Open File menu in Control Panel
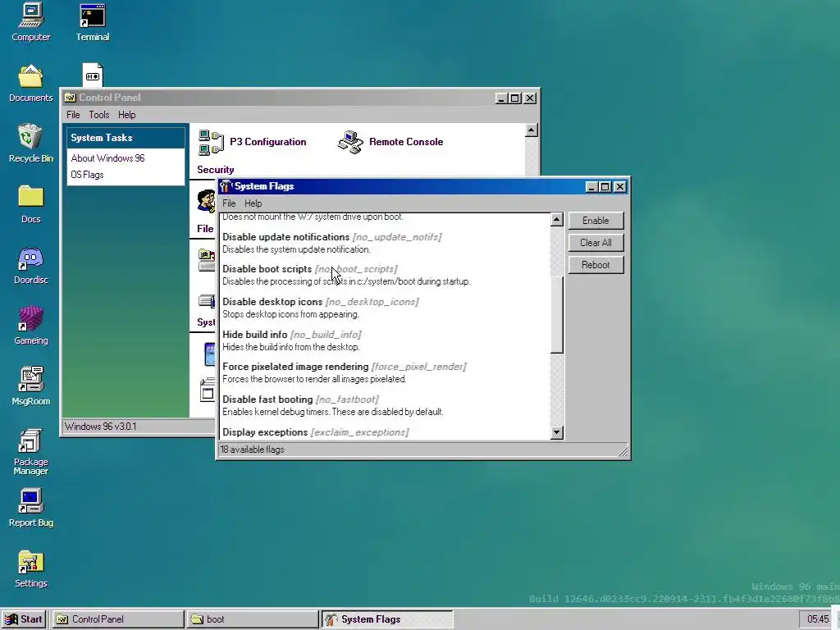This screenshot has width=840, height=630. click(73, 115)
